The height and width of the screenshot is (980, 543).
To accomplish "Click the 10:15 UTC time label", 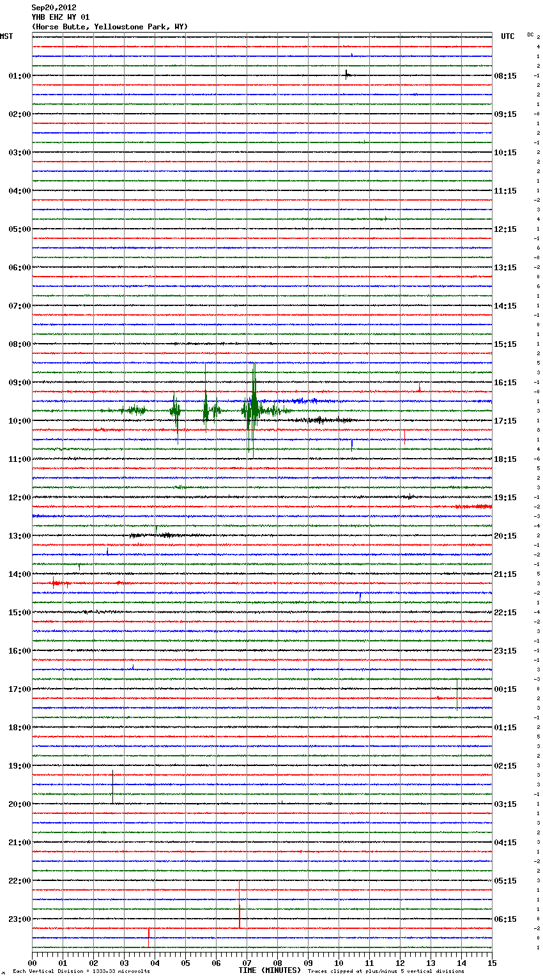I will 505,153.
